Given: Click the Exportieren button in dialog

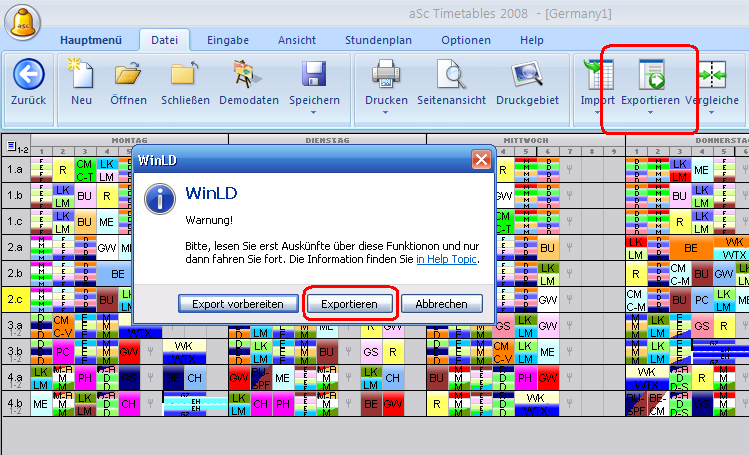Looking at the screenshot, I should [x=349, y=304].
